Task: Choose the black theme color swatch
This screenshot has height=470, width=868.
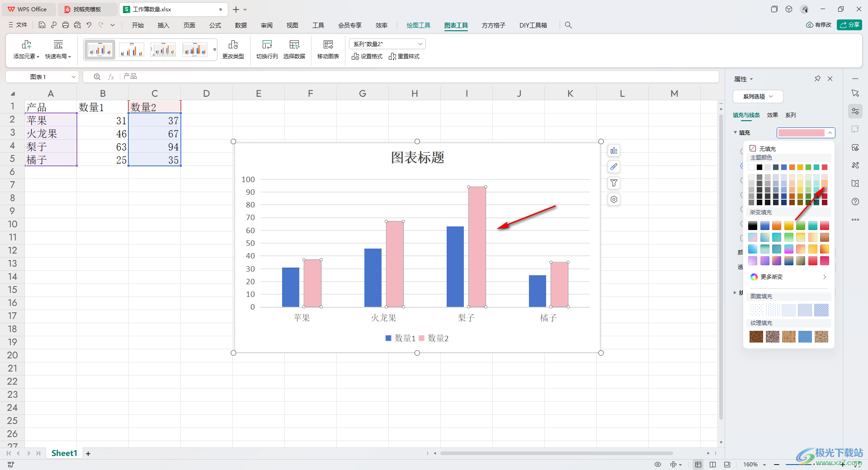Action: click(x=759, y=168)
